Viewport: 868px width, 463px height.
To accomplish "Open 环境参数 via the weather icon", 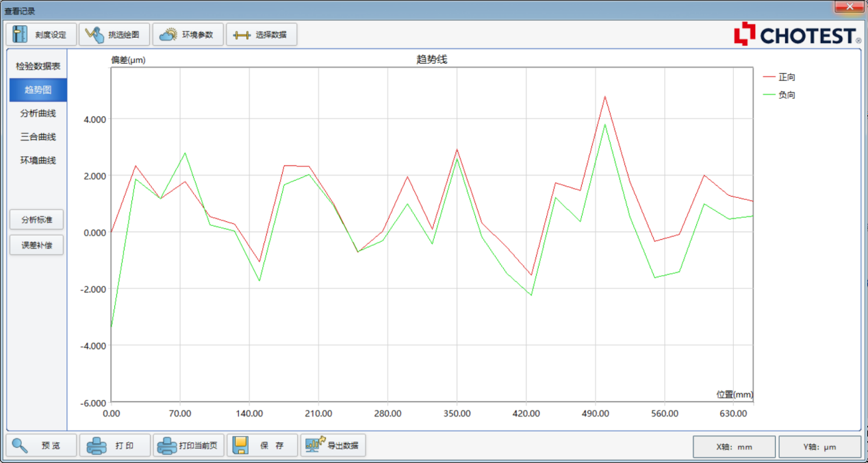I will (x=168, y=34).
